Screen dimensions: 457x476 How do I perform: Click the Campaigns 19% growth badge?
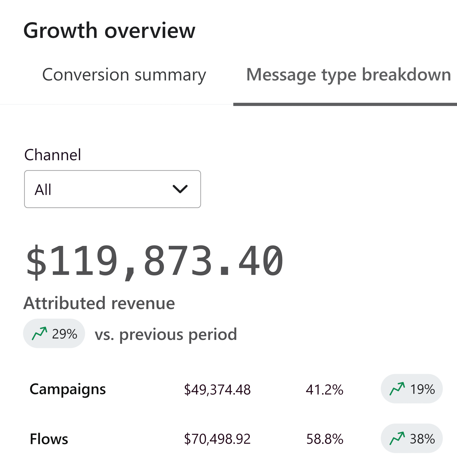point(411,389)
